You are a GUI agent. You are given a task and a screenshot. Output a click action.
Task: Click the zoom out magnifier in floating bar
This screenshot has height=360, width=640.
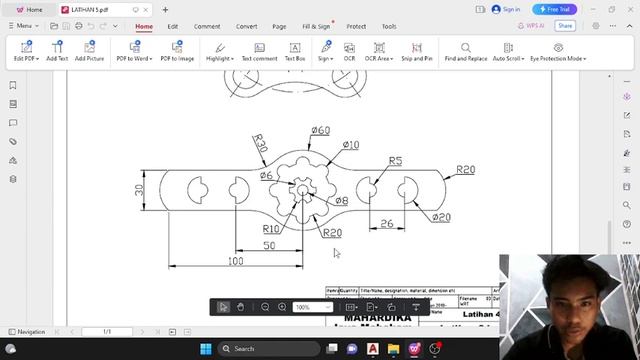point(265,307)
